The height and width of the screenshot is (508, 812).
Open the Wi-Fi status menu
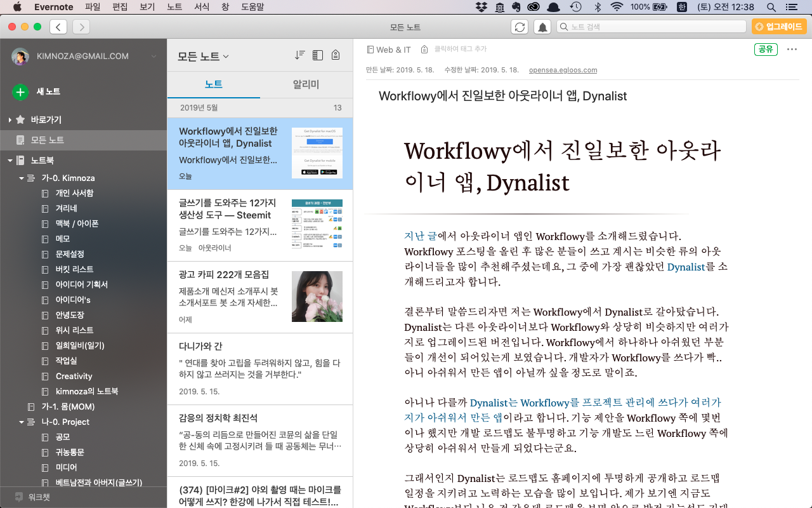(617, 7)
